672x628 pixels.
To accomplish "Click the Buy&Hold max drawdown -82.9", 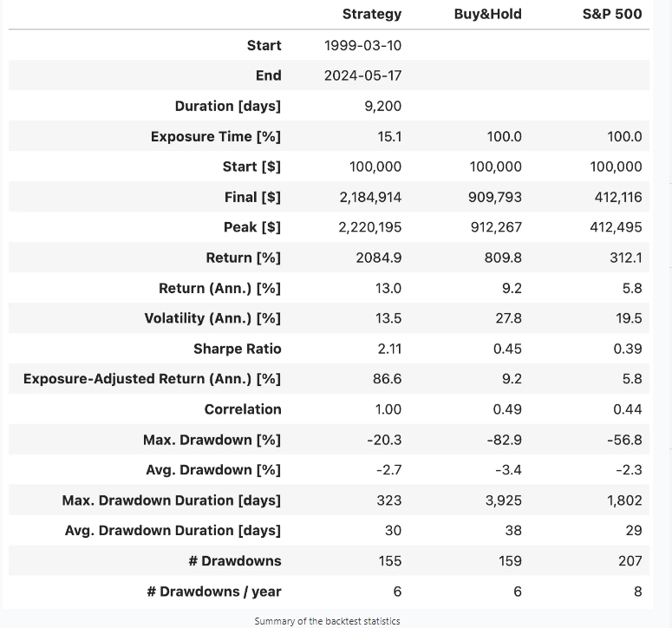I will click(x=505, y=440).
